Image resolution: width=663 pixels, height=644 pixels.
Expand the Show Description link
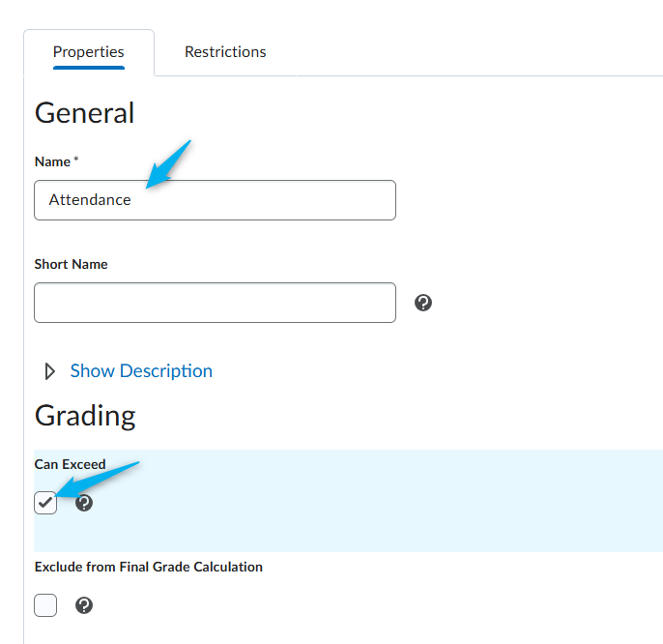tap(141, 371)
